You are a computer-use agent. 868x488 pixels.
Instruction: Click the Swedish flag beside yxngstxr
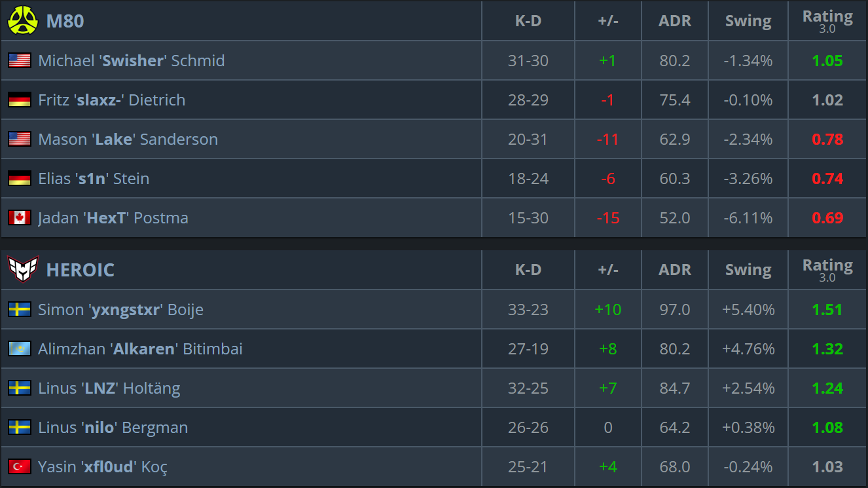click(20, 309)
